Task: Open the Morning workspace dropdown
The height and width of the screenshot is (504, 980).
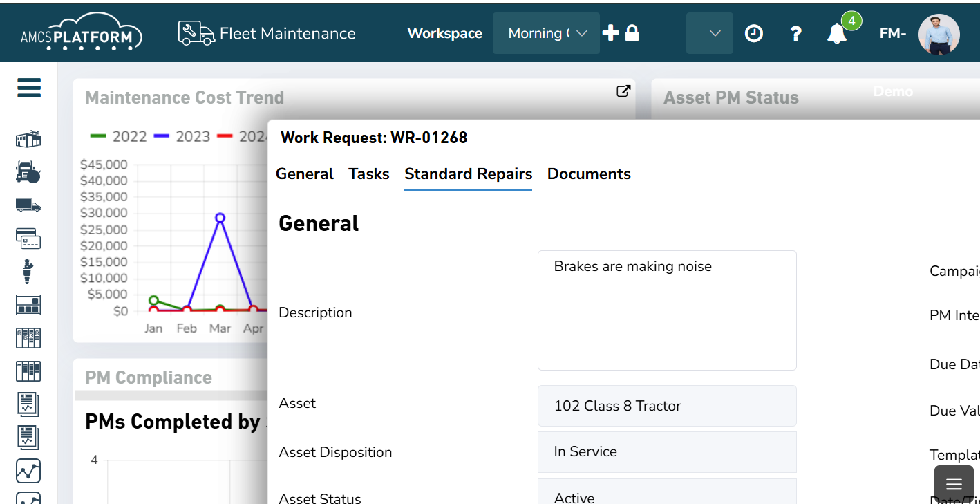Action: 546,32
